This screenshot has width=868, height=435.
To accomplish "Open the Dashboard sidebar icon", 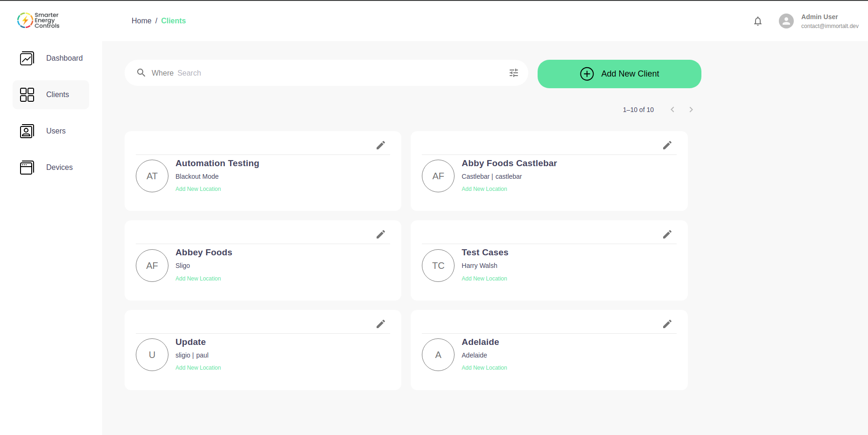I will (x=27, y=58).
